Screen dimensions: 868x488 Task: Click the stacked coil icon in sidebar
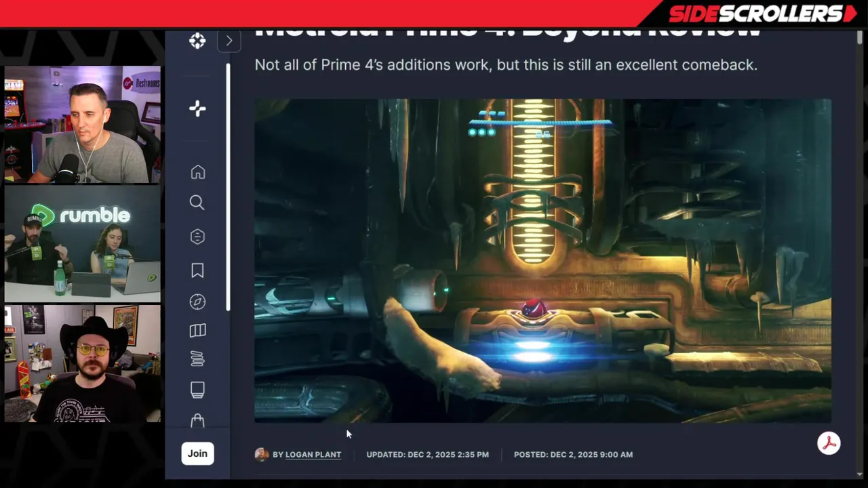click(197, 359)
